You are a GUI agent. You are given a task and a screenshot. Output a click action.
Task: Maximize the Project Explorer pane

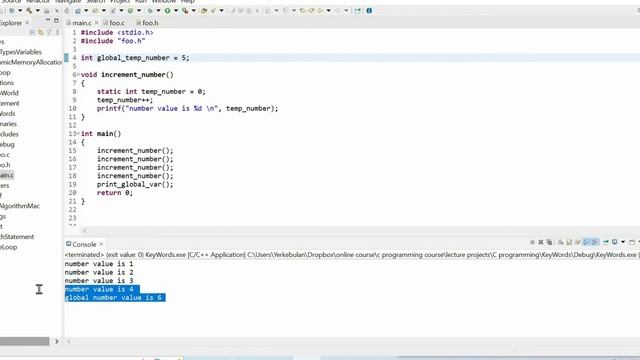pos(56,20)
